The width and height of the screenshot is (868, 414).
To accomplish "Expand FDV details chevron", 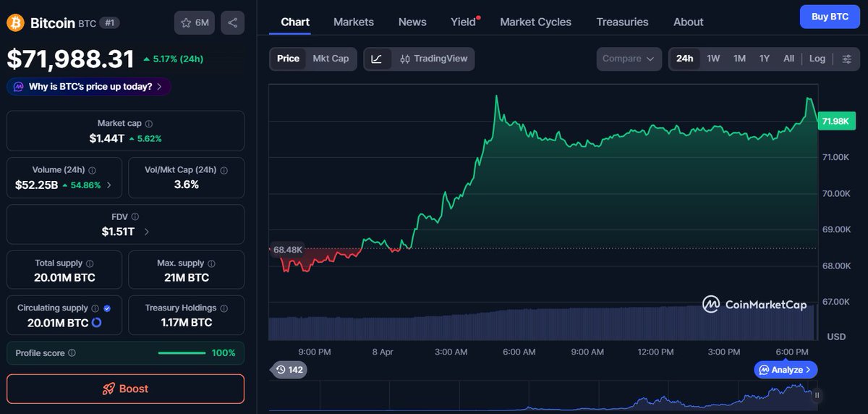I will point(147,232).
